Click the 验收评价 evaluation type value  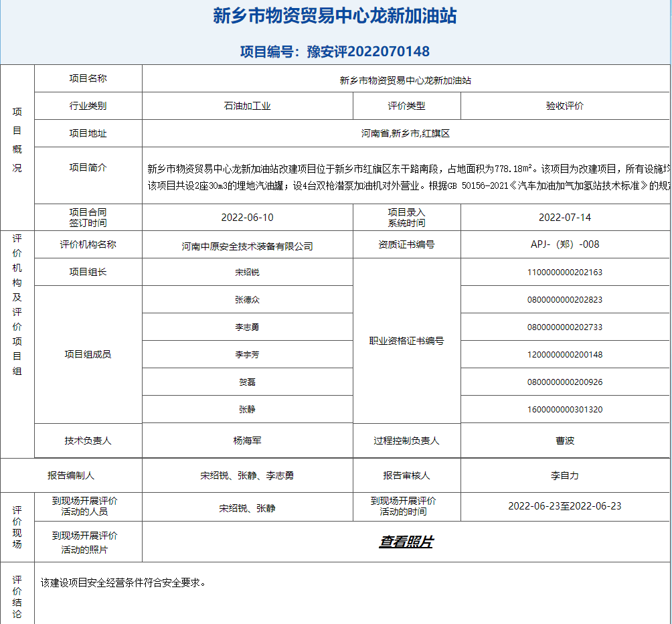(565, 106)
